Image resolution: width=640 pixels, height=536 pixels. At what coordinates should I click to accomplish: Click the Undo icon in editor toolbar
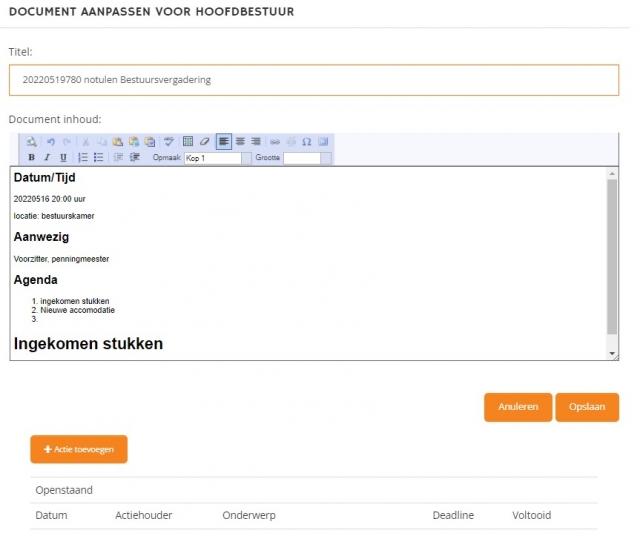[51, 142]
